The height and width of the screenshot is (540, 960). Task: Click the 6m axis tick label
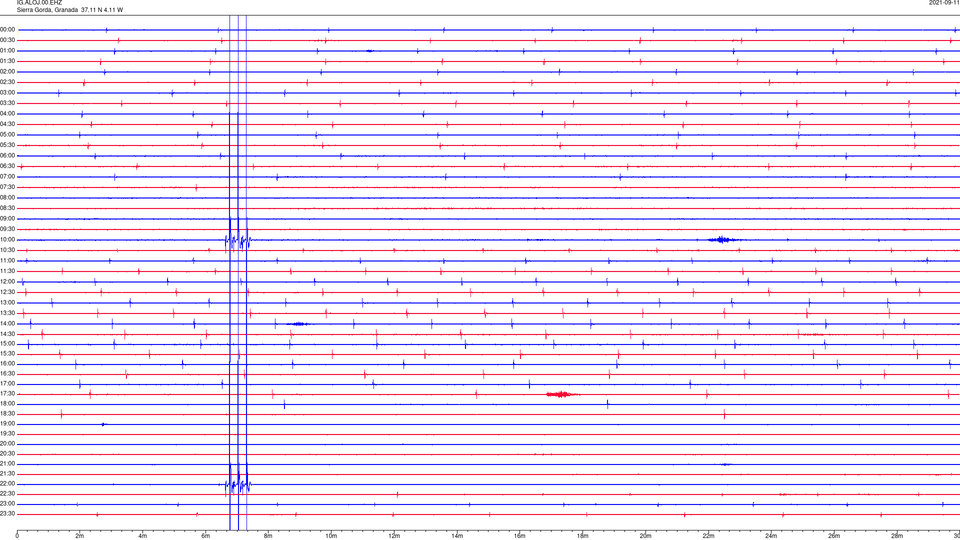tap(206, 536)
